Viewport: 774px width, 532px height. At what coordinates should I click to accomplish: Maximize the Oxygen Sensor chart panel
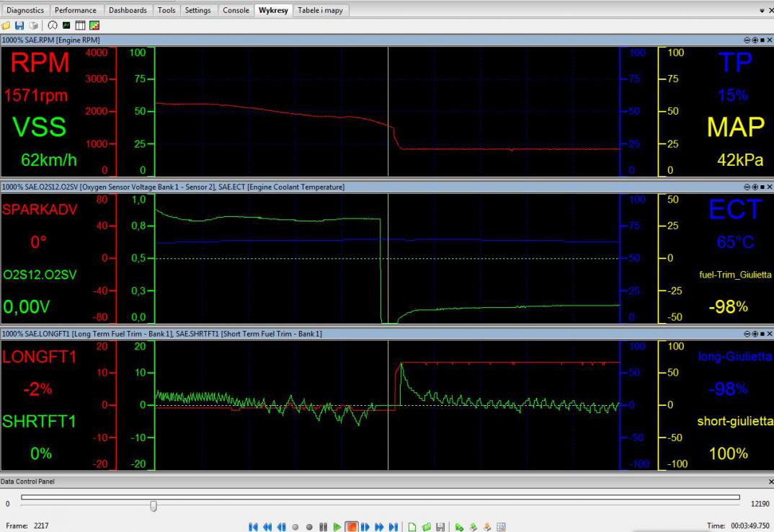[x=762, y=187]
